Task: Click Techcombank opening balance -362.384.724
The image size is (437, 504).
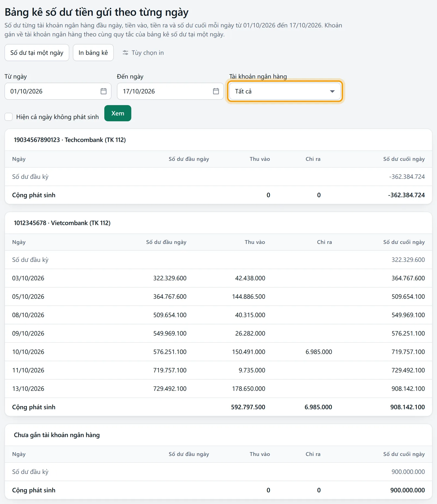Action: tap(407, 177)
